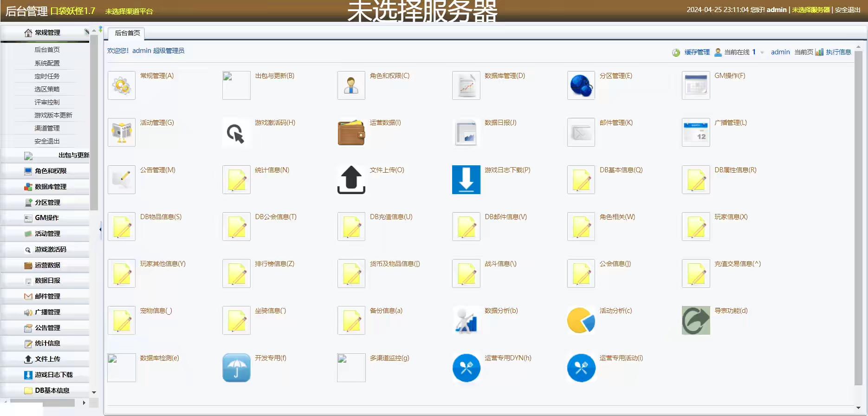Expand the GM操作 sidebar section

pos(45,218)
